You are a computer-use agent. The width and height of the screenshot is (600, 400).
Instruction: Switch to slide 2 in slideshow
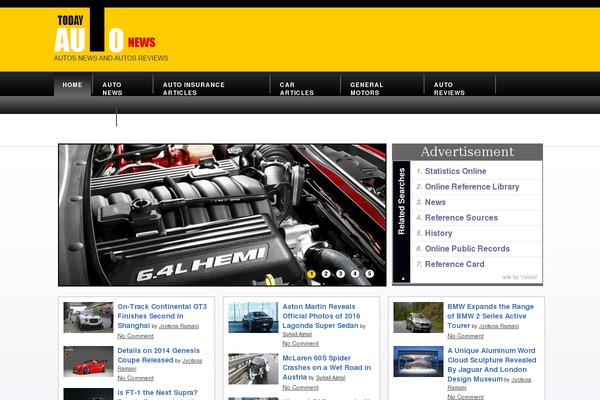point(326,274)
